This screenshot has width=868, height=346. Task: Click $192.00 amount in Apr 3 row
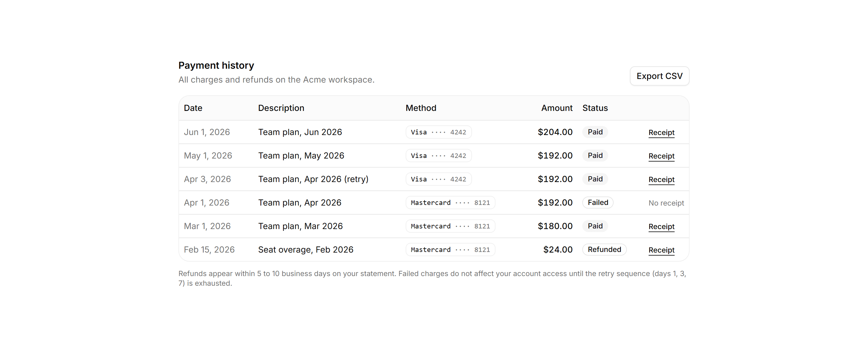point(555,179)
